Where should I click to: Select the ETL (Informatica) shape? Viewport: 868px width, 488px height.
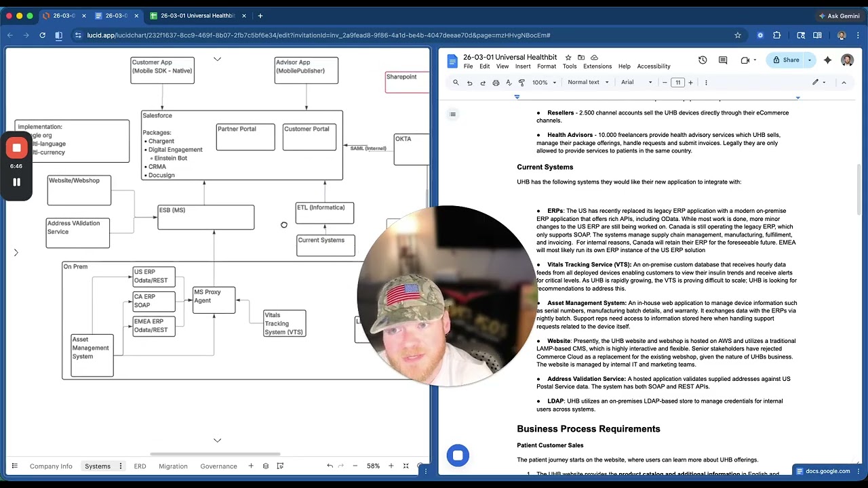(325, 213)
